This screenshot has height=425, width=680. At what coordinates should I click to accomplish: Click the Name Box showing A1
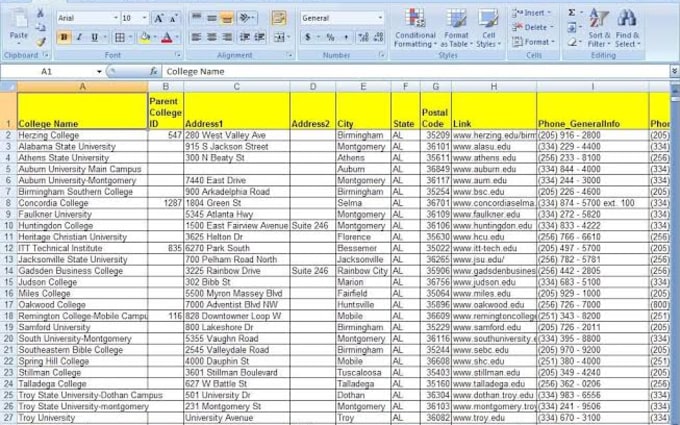click(x=48, y=72)
